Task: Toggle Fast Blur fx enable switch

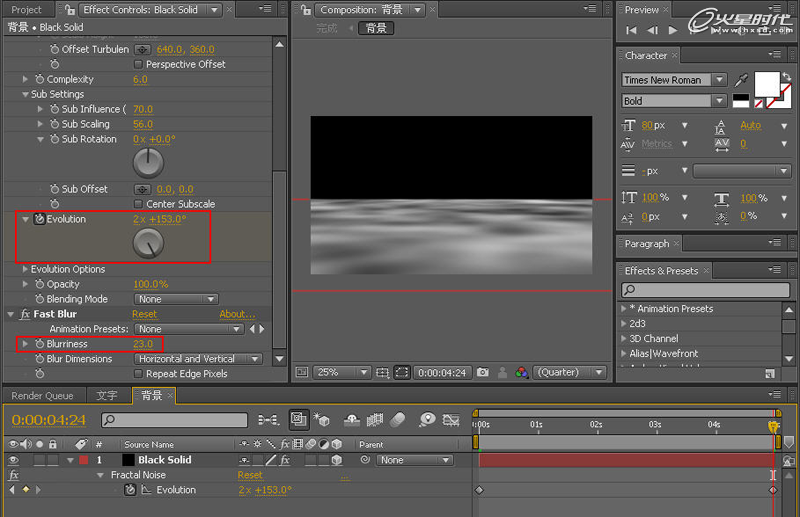Action: pos(24,314)
